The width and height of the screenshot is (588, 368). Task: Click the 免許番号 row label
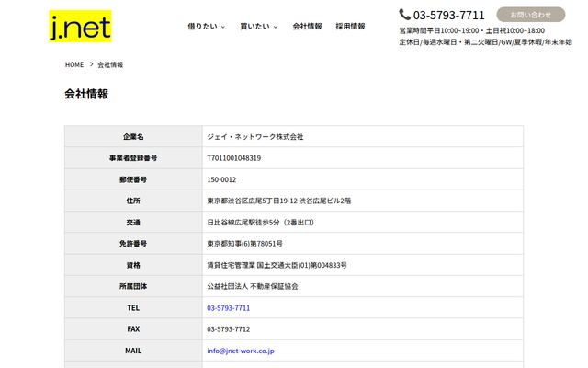(x=133, y=244)
